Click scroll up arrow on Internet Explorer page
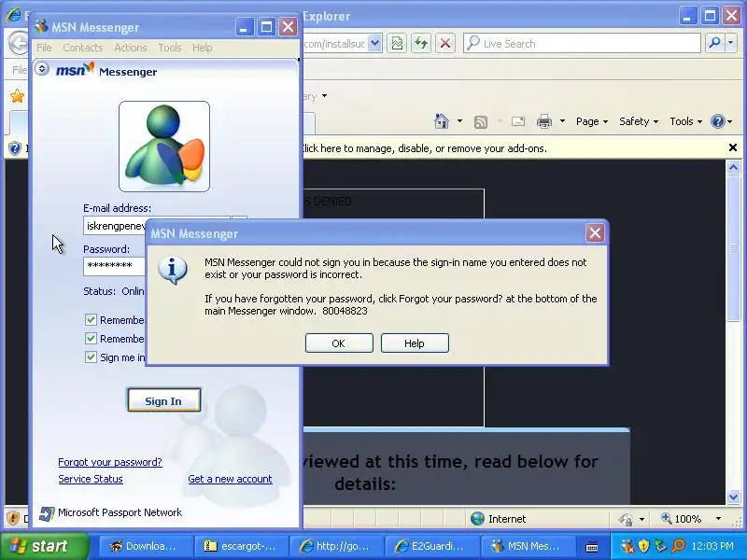The width and height of the screenshot is (747, 560). click(733, 168)
